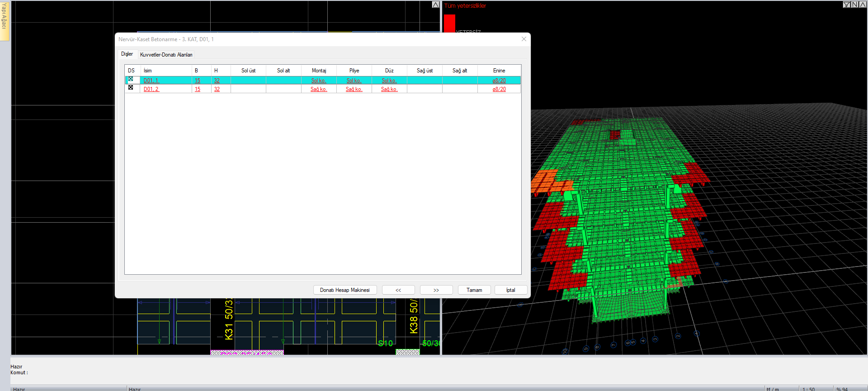Click the red YETERSİZ legend color swatch
The height and width of the screenshot is (391, 868).
tap(449, 23)
